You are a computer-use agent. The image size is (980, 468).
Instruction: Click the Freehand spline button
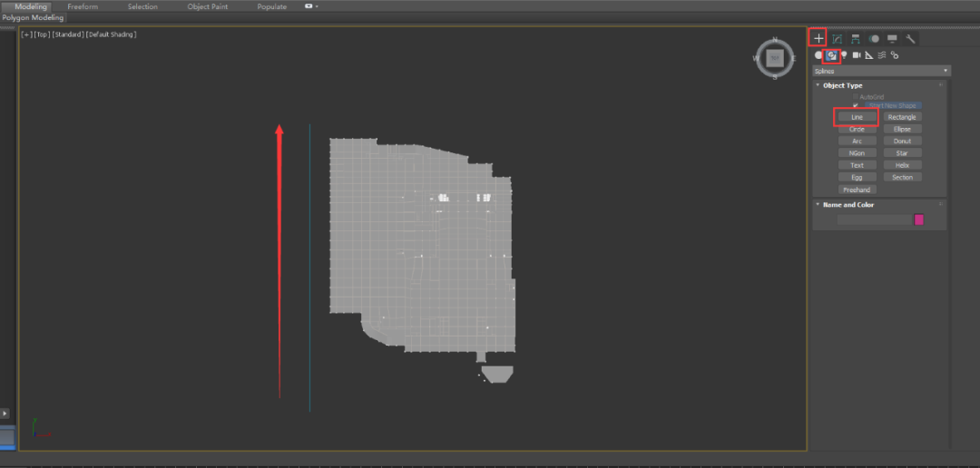857,190
